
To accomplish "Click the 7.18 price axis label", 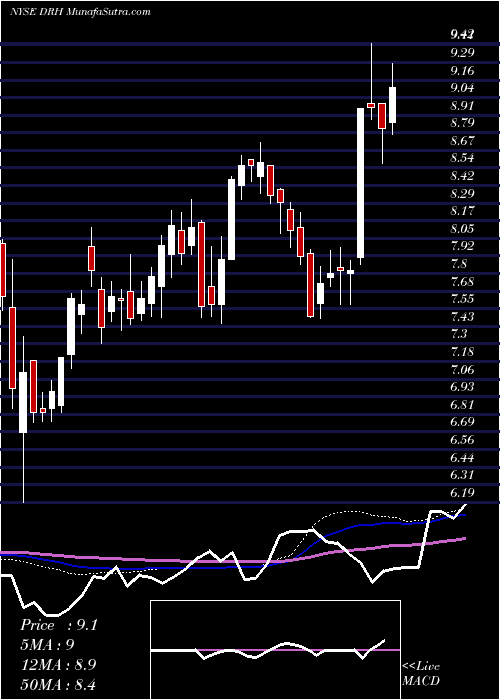I will pyautogui.click(x=462, y=352).
